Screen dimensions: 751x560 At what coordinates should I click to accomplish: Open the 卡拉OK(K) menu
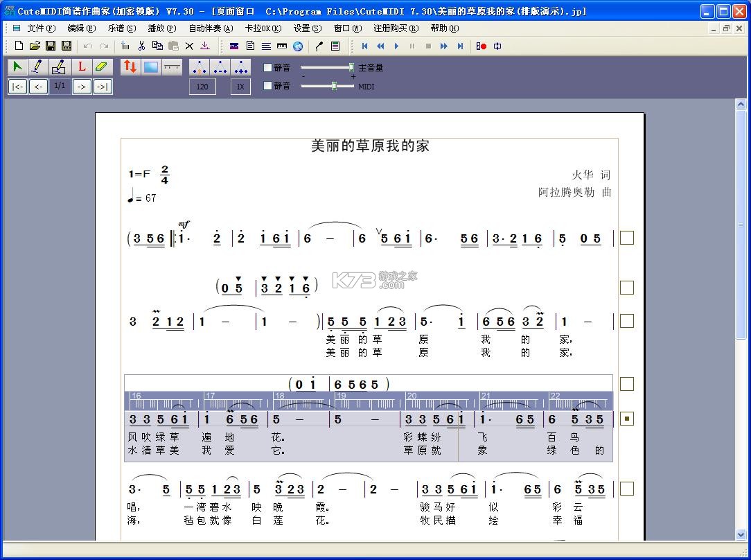click(263, 28)
